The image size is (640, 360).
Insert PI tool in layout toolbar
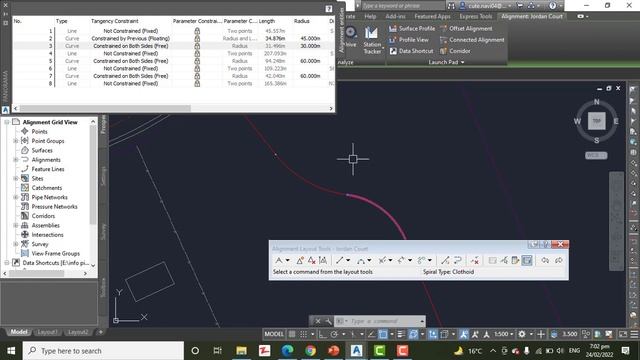(x=300, y=260)
